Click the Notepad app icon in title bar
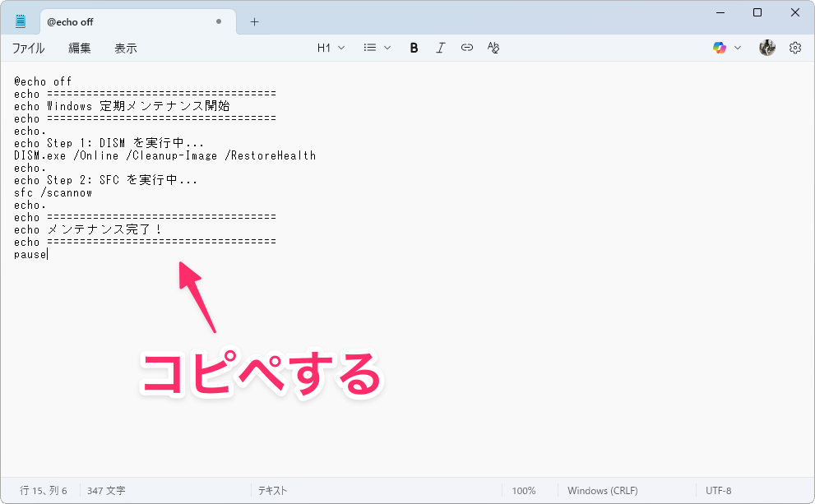Screen dimensions: 815x504 [21, 21]
